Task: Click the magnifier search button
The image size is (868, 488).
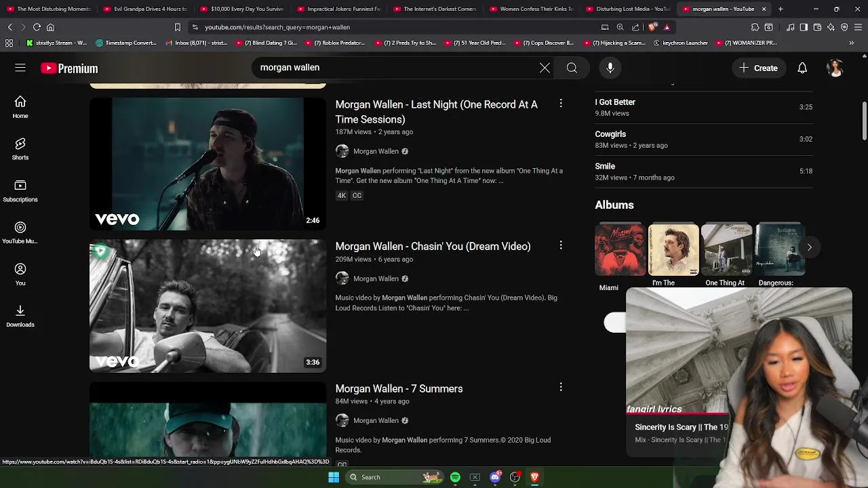Action: click(x=572, y=68)
